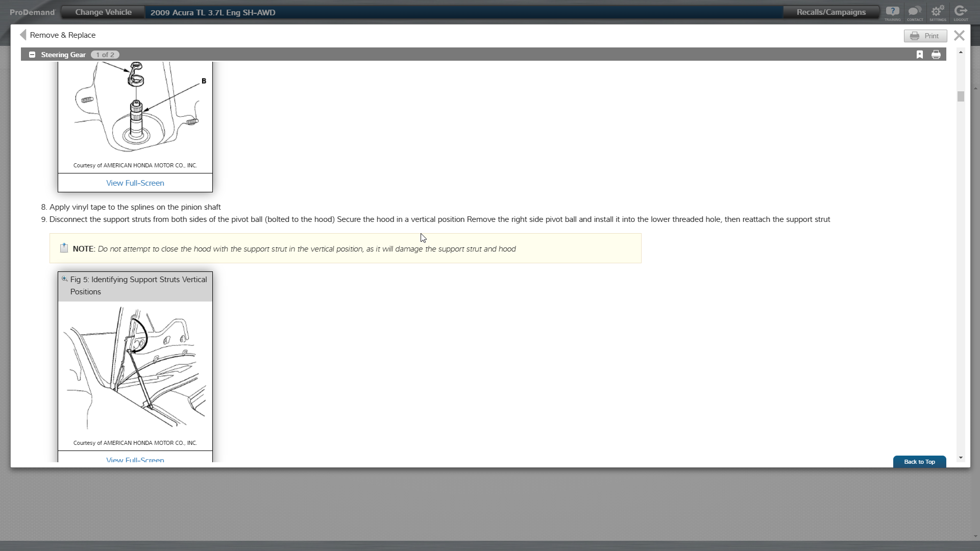Open the Settings gear icon
The image size is (980, 551).
pos(938,13)
